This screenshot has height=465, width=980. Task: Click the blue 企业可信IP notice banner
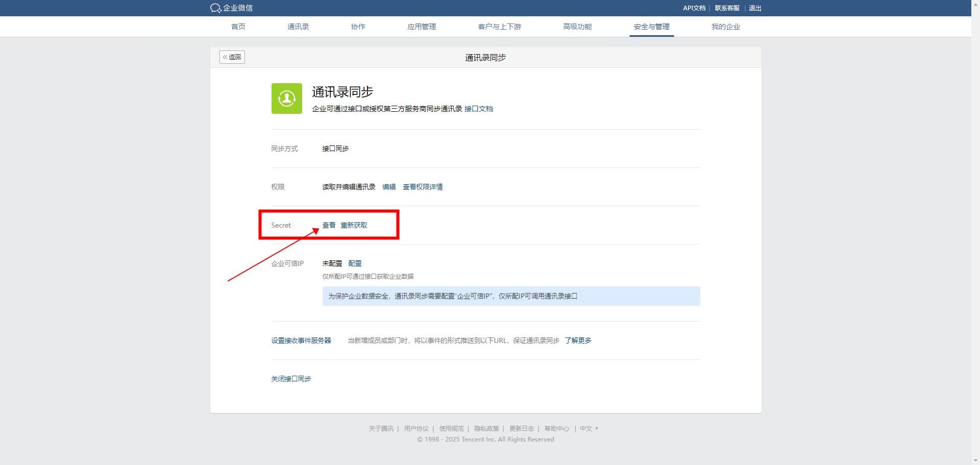coord(511,296)
